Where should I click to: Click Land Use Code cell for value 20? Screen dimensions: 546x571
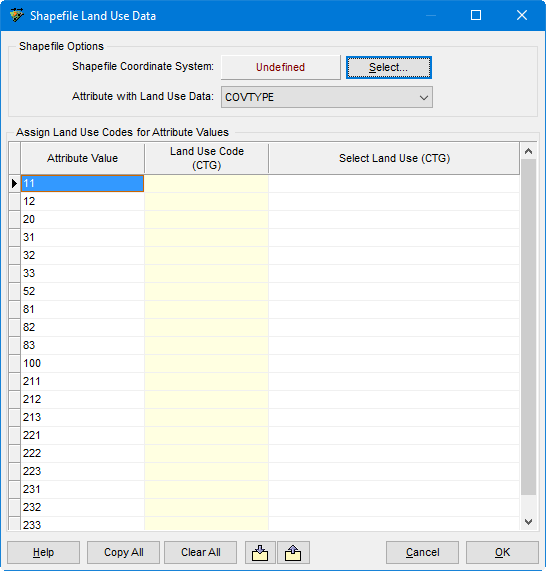tap(207, 219)
